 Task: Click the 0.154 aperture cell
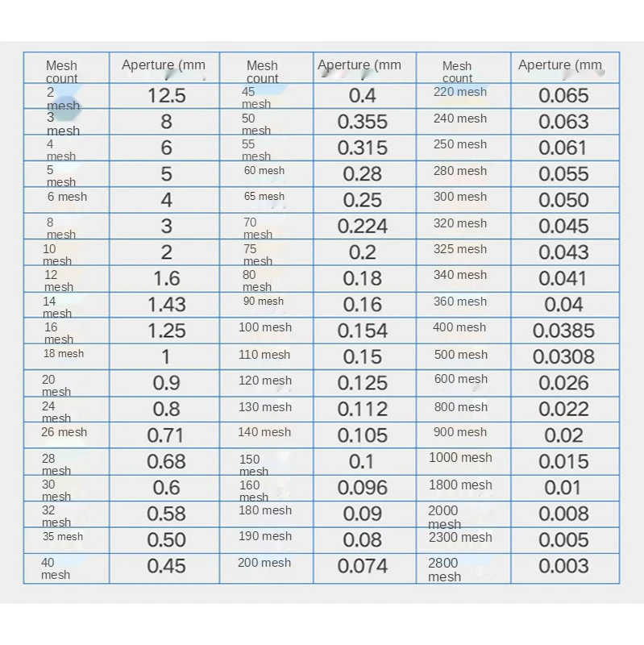[x=363, y=331]
